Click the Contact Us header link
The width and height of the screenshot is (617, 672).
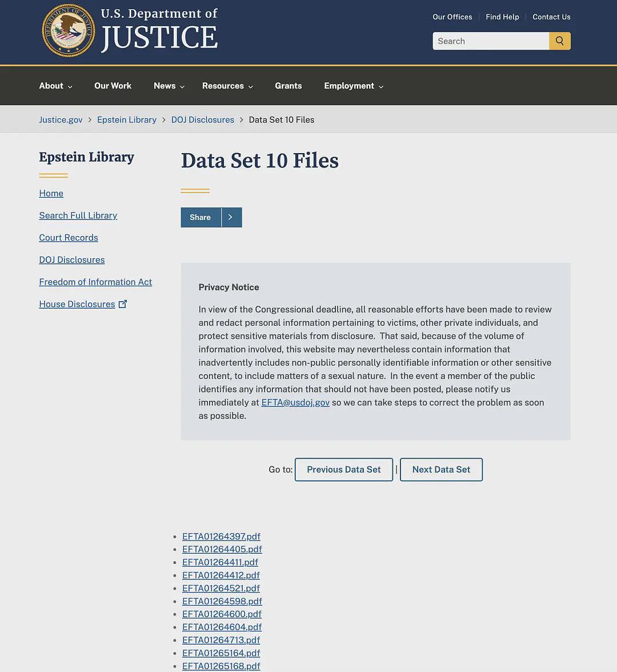pyautogui.click(x=551, y=17)
